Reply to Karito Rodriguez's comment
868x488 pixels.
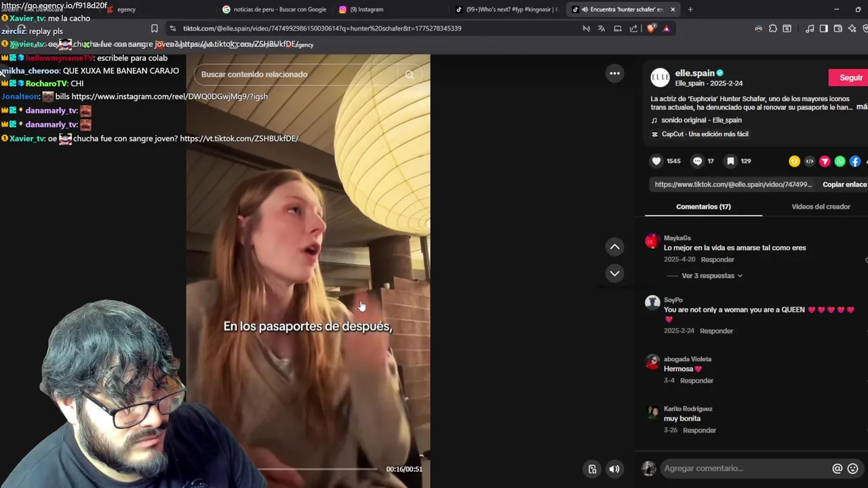[x=699, y=430]
